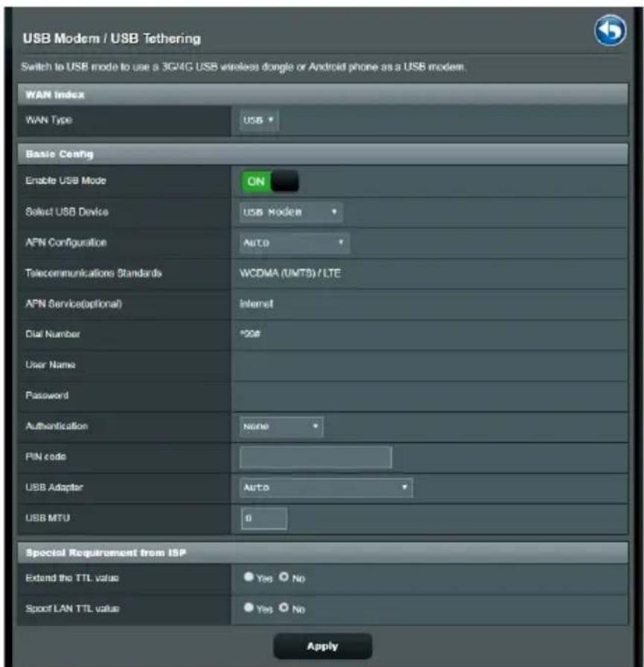Viewport: 644px width, 667px height.
Task: Click the Telecommunications Standards label
Action: (x=94, y=273)
